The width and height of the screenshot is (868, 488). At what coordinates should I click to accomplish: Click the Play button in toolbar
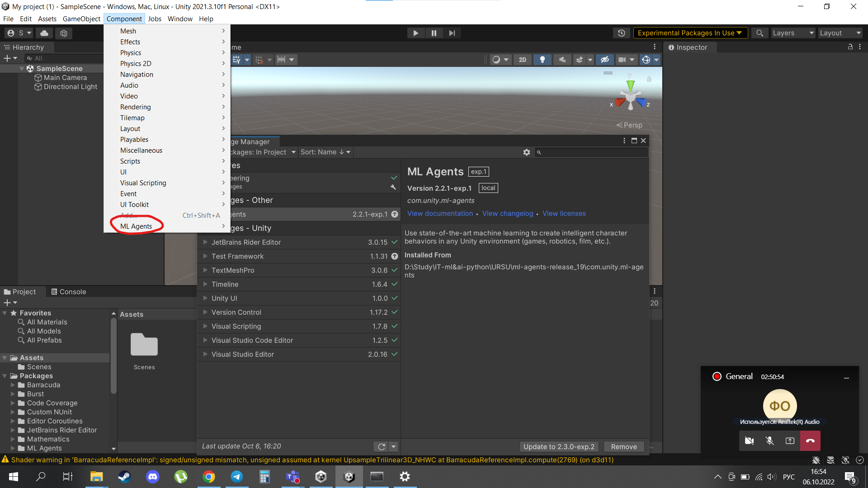point(415,33)
